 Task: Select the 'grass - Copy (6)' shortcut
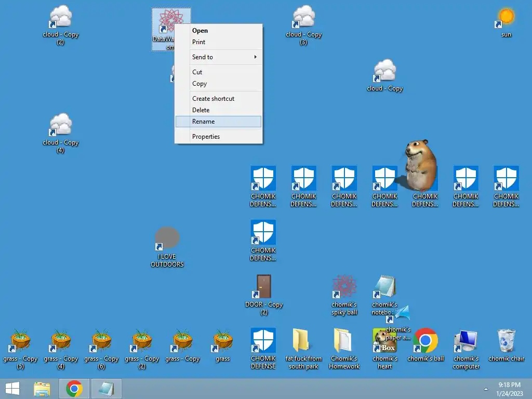coord(101,349)
